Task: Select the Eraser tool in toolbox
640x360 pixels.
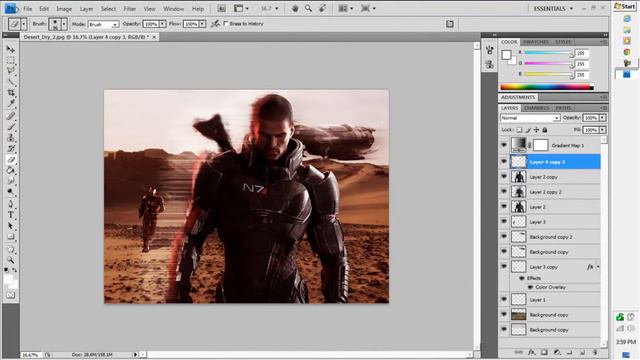Action: [x=11, y=160]
